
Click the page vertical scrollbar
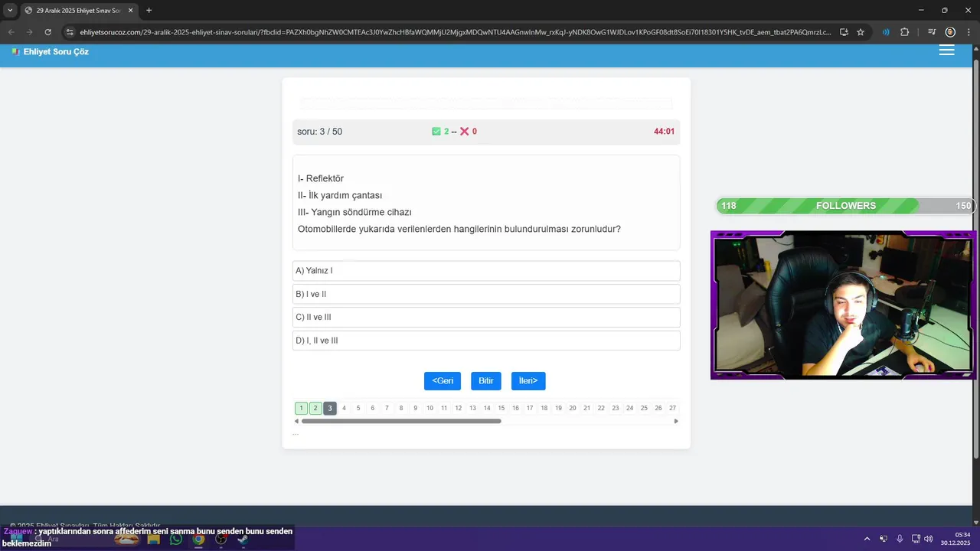(x=975, y=259)
